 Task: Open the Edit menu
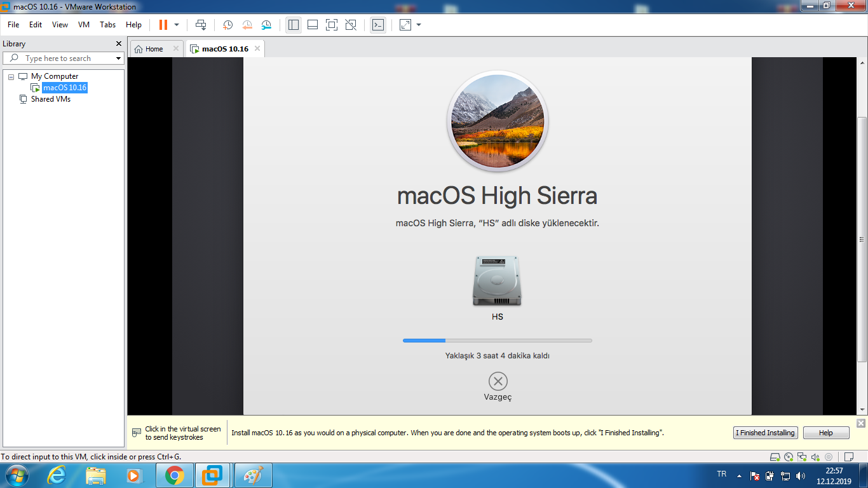36,25
